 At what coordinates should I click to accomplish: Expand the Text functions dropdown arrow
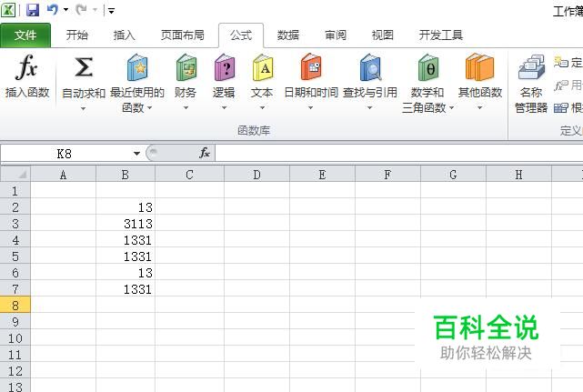[x=263, y=108]
